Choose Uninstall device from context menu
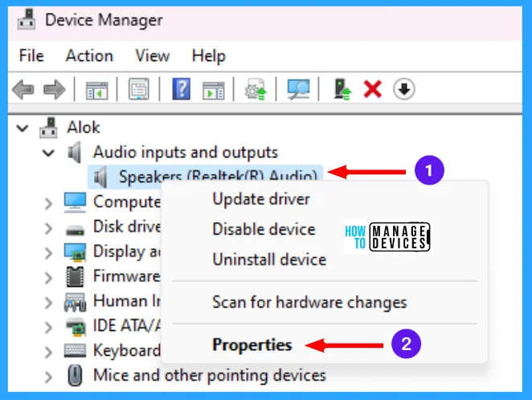 pos(269,259)
